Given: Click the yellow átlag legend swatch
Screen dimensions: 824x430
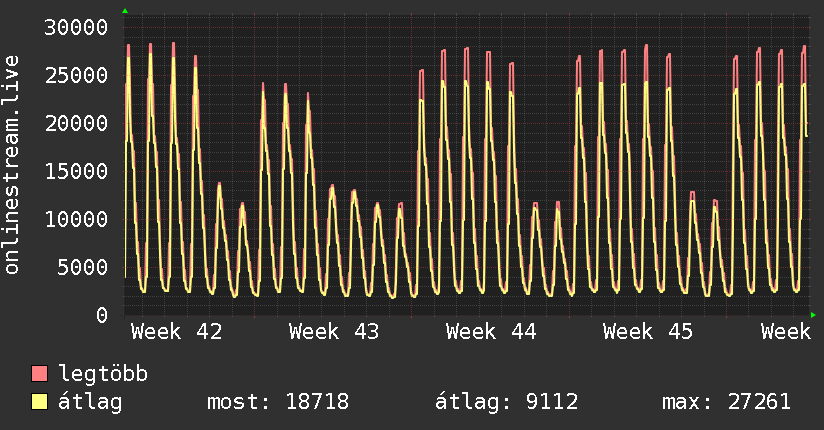Looking at the screenshot, I should pos(40,403).
